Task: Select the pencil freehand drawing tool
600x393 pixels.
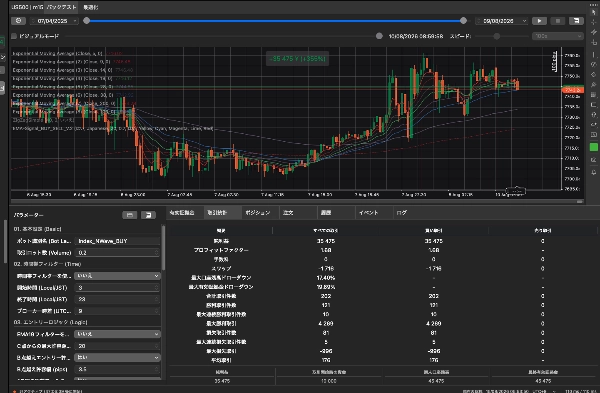Action: coord(593,84)
